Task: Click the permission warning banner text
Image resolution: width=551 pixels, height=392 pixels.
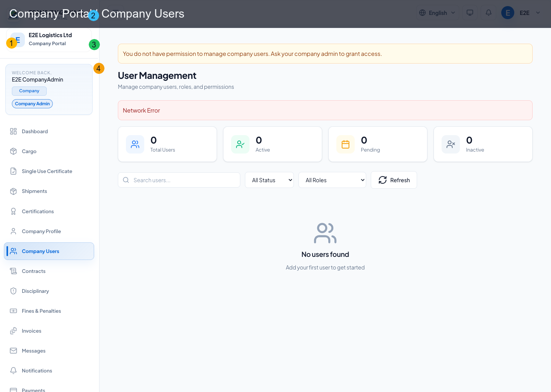Action: [252, 54]
